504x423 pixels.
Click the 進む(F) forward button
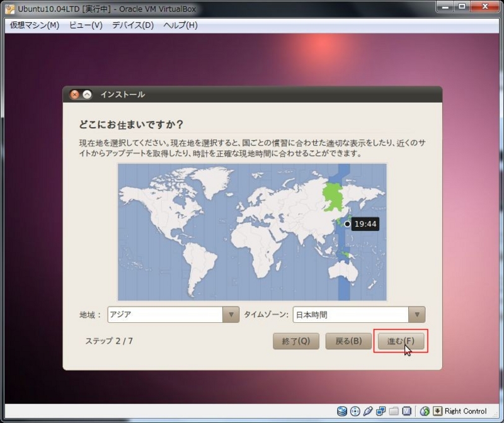pos(401,341)
